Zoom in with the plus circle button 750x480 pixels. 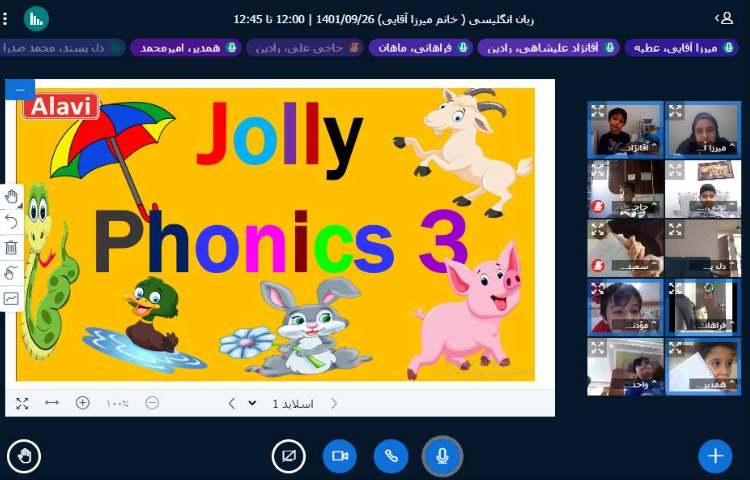tap(83, 403)
